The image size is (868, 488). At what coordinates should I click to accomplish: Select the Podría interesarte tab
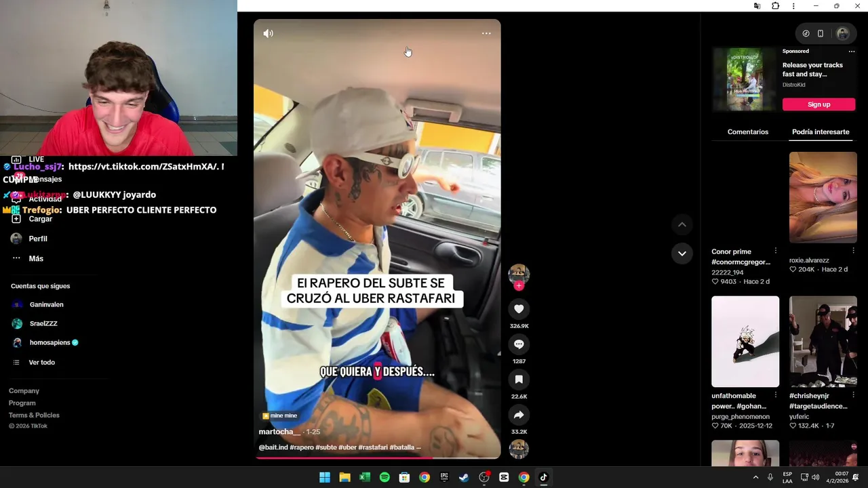[821, 132]
